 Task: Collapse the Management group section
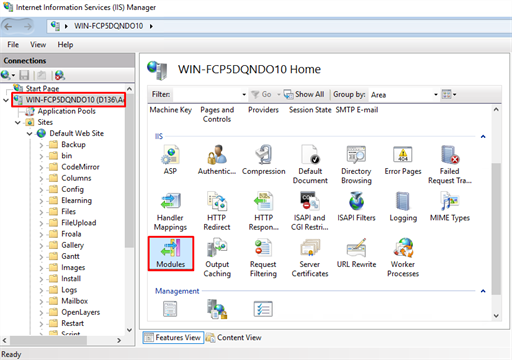(483, 291)
